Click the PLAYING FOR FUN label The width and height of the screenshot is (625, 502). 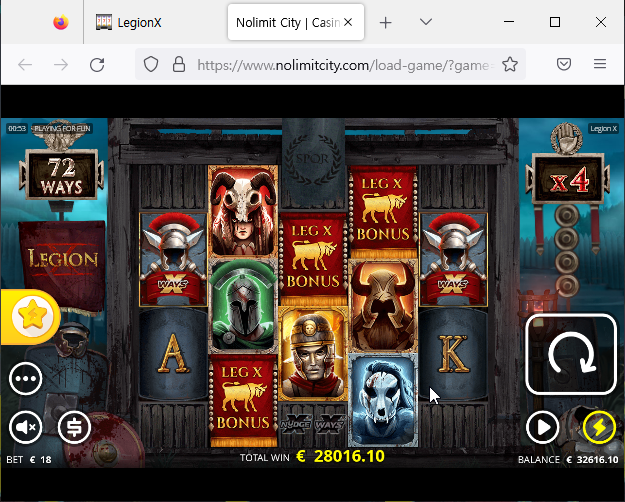click(62, 128)
